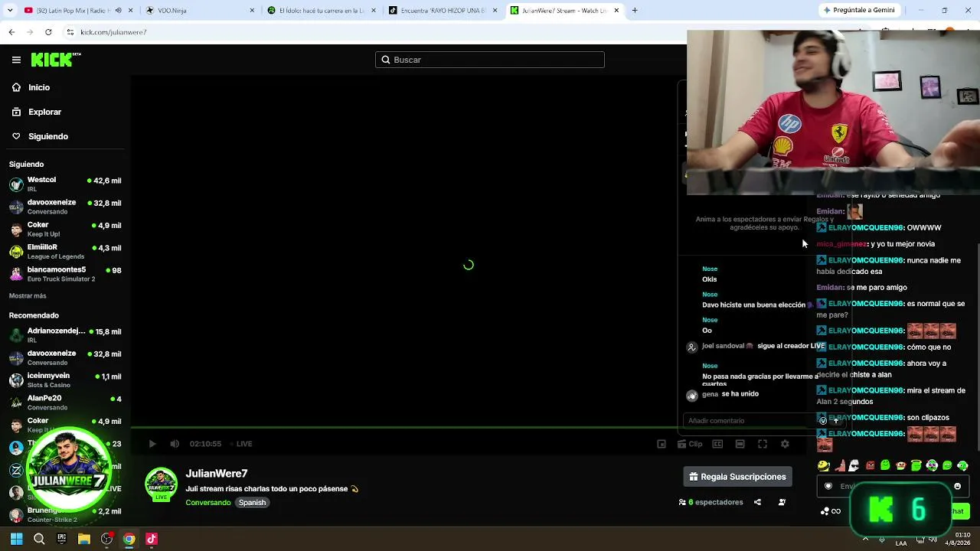Open Elmiillor's League of Legends channel
Image resolution: width=980 pixels, height=551 pixels.
point(65,252)
